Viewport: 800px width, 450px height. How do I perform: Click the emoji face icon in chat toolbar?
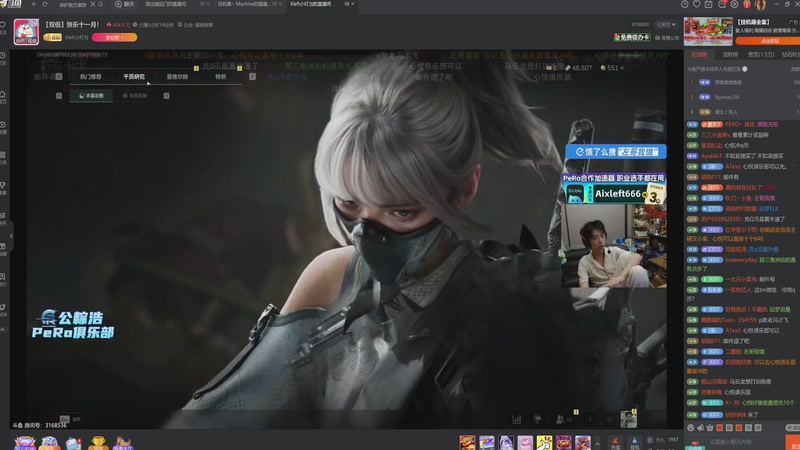point(691,428)
